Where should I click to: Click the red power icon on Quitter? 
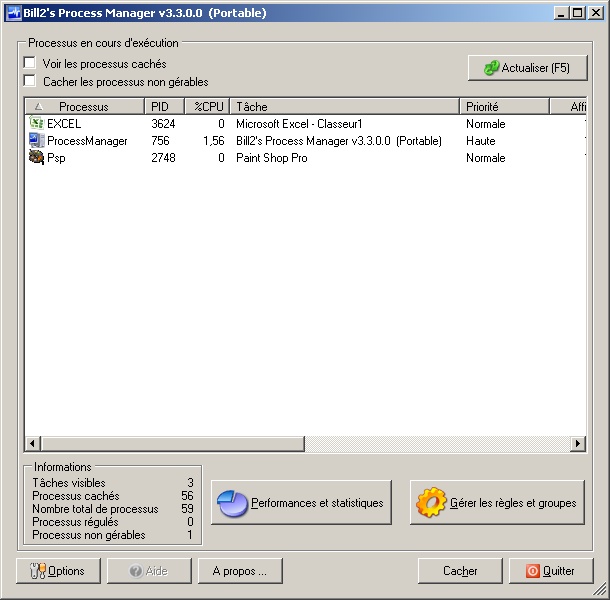532,571
